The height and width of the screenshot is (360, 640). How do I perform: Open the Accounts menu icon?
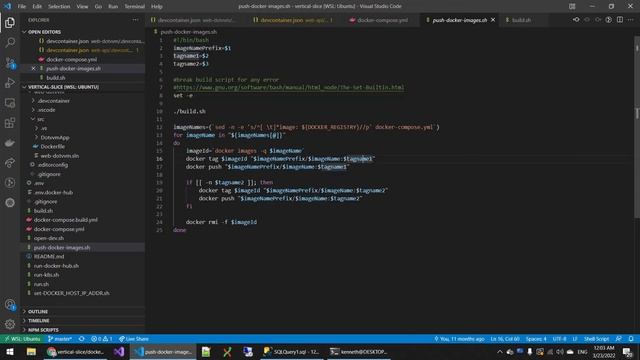pyautogui.click(x=10, y=304)
